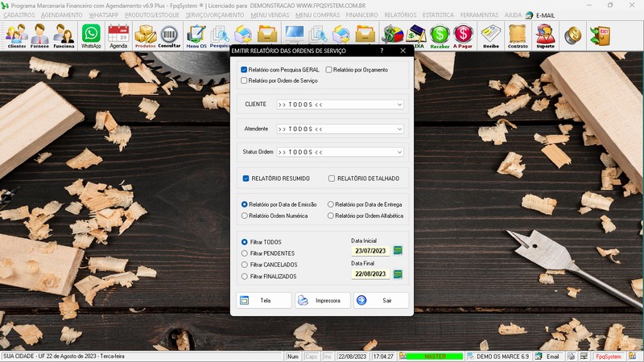
Task: Click the globe icon beside E-MAIL menu
Action: coord(530,15)
